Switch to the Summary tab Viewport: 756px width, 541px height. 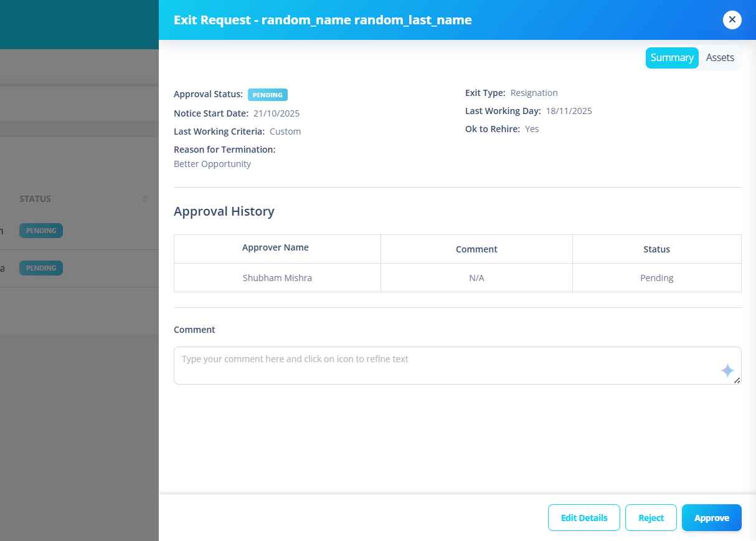(x=672, y=57)
